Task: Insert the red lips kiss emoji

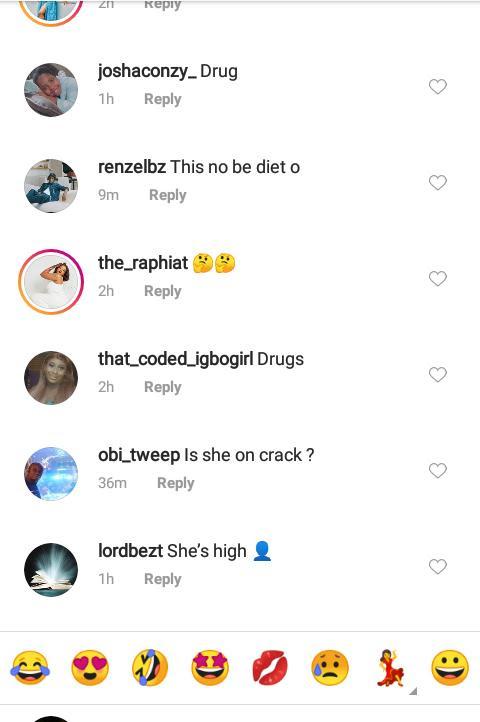Action: (270, 668)
